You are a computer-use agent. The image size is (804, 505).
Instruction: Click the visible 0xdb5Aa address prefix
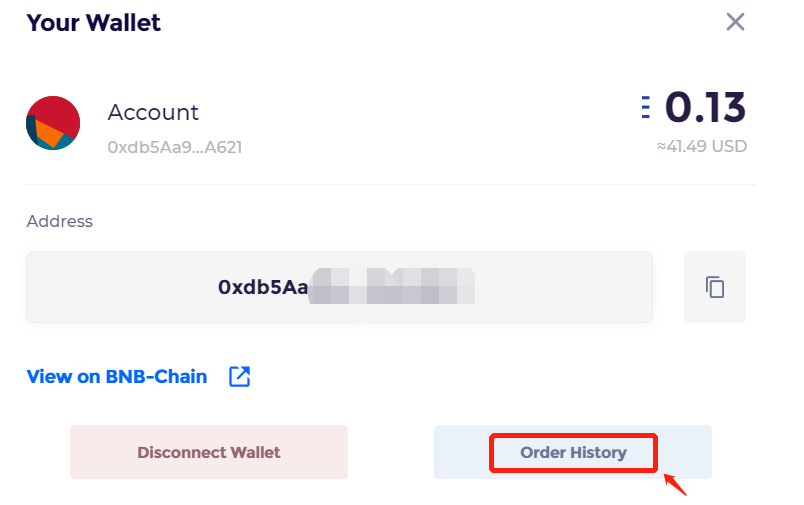(x=263, y=287)
